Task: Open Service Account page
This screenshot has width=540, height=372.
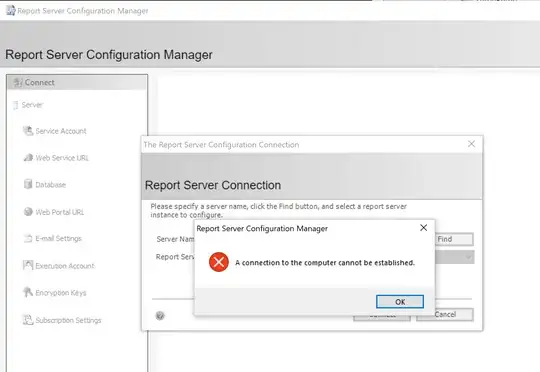Action: tap(61, 131)
